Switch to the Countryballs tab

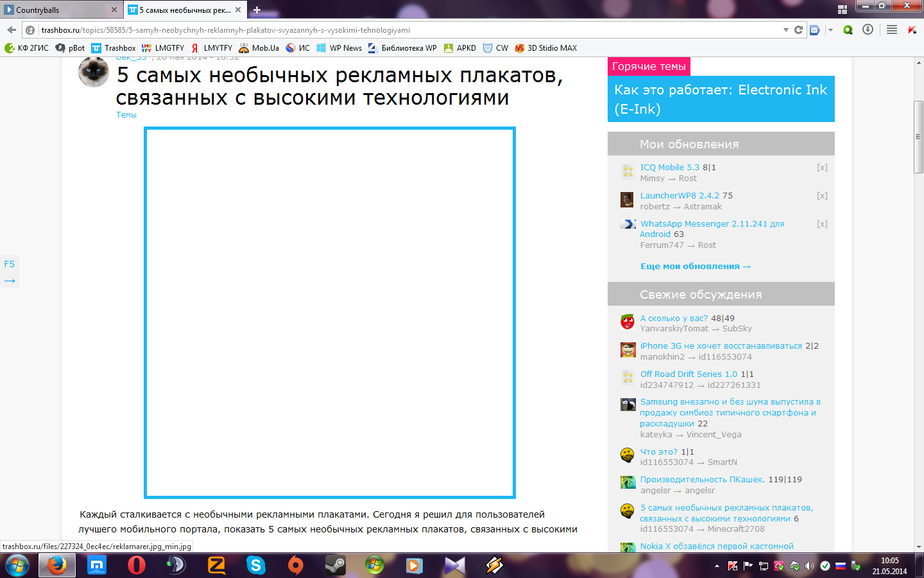[x=61, y=10]
